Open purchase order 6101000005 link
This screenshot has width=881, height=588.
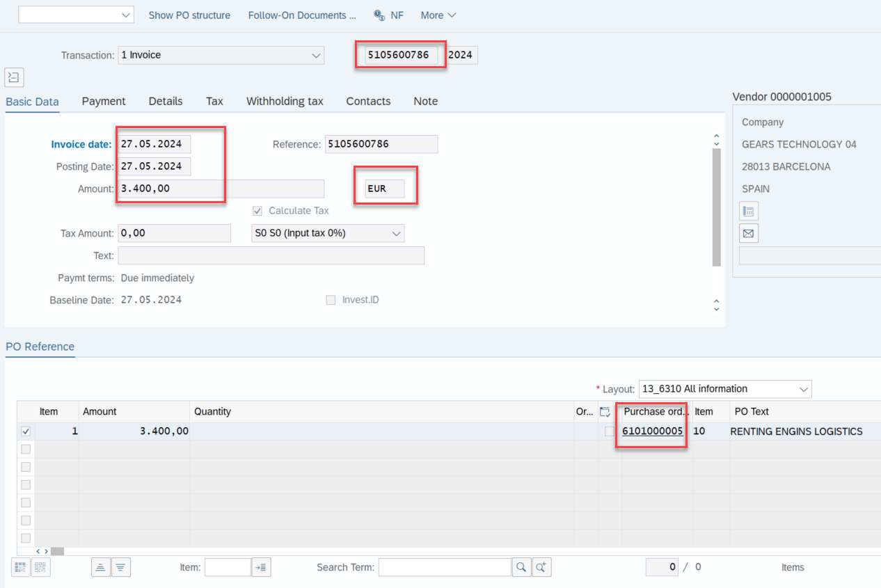652,431
